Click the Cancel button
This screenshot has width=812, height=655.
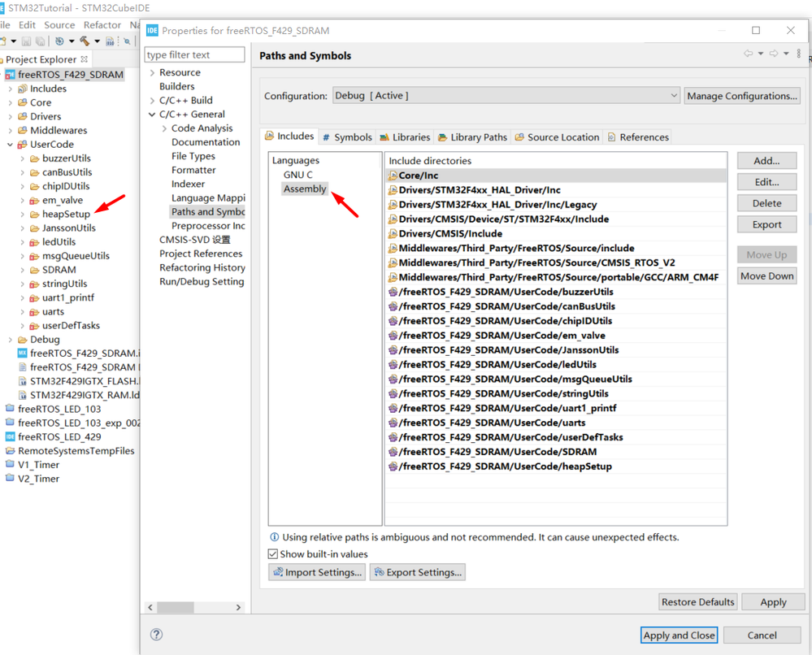[x=762, y=635]
